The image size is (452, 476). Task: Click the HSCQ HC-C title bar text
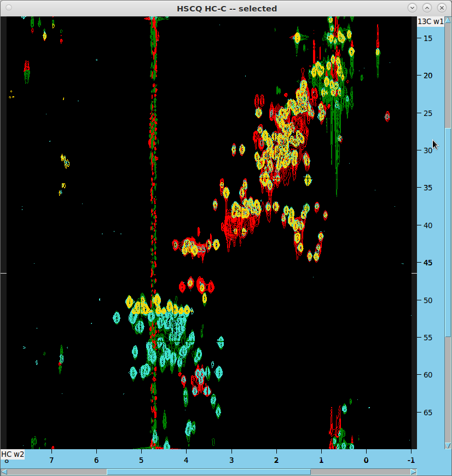pos(227,8)
